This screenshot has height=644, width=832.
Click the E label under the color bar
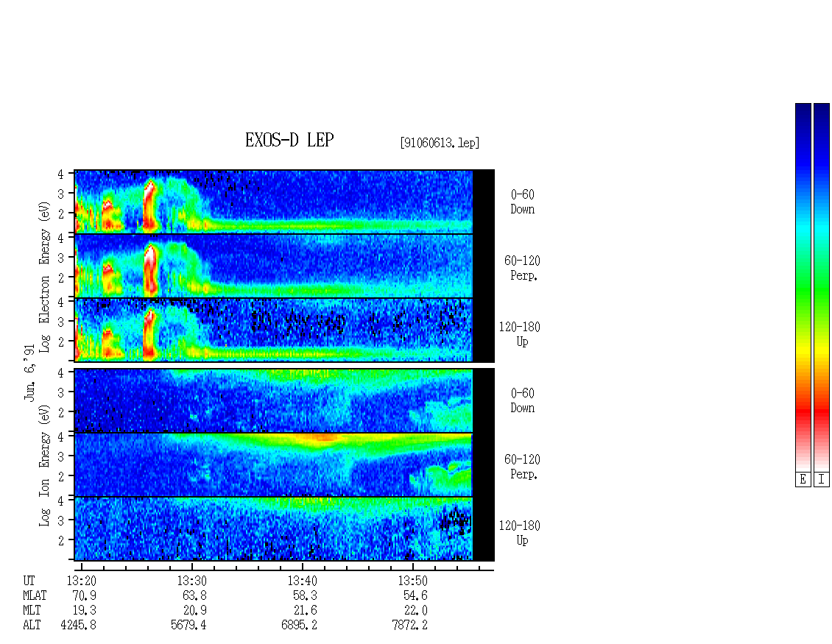[803, 480]
